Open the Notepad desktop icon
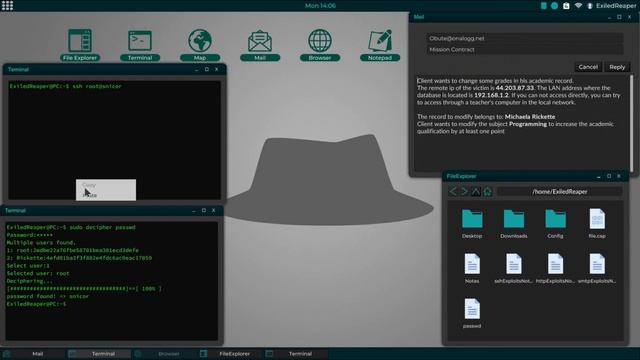Image resolution: width=640 pixels, height=360 pixels. click(380, 45)
